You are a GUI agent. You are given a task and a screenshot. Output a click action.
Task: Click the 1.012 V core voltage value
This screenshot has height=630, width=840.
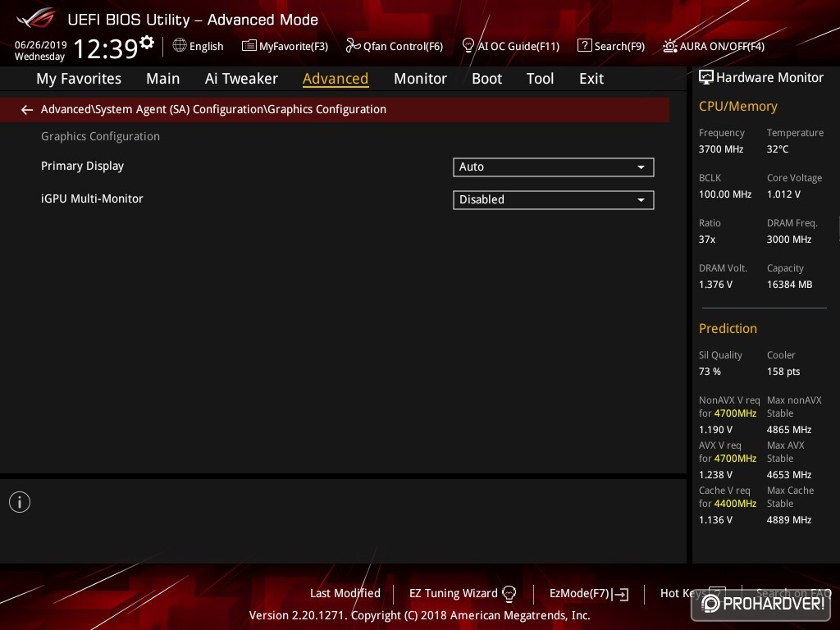[783, 194]
